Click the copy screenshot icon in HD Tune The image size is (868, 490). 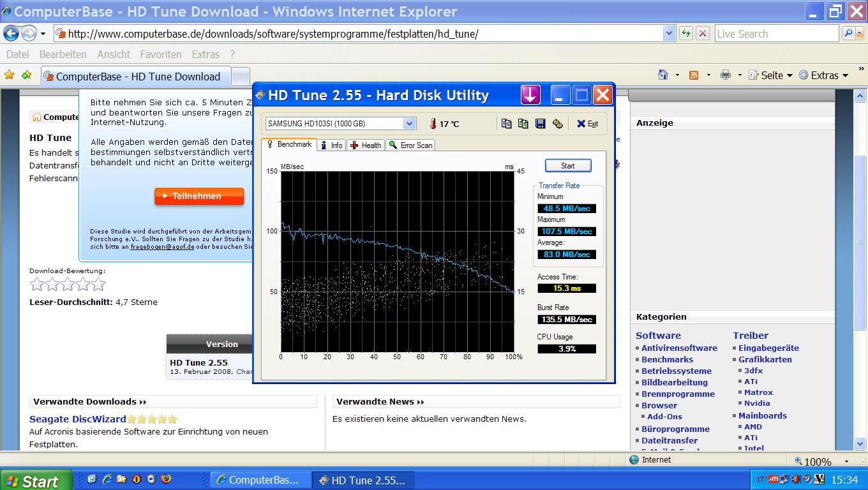tap(523, 124)
